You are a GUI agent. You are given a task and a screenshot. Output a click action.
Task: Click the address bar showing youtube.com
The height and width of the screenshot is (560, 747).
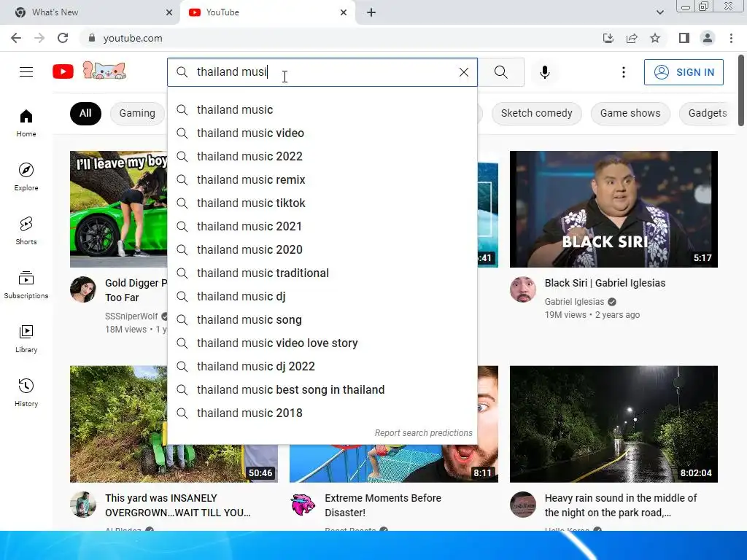coord(338,38)
